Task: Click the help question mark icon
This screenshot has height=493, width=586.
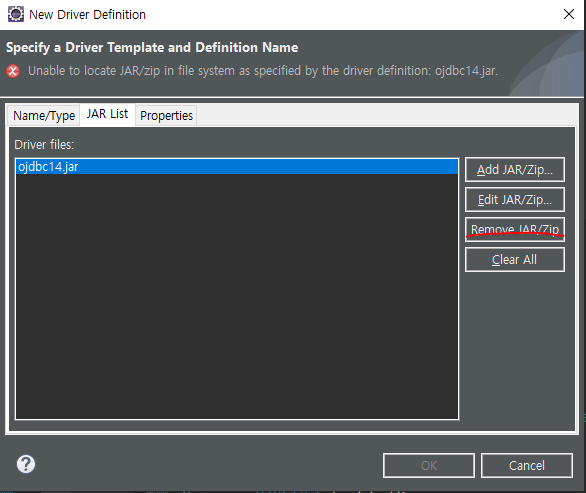Action: point(26,464)
